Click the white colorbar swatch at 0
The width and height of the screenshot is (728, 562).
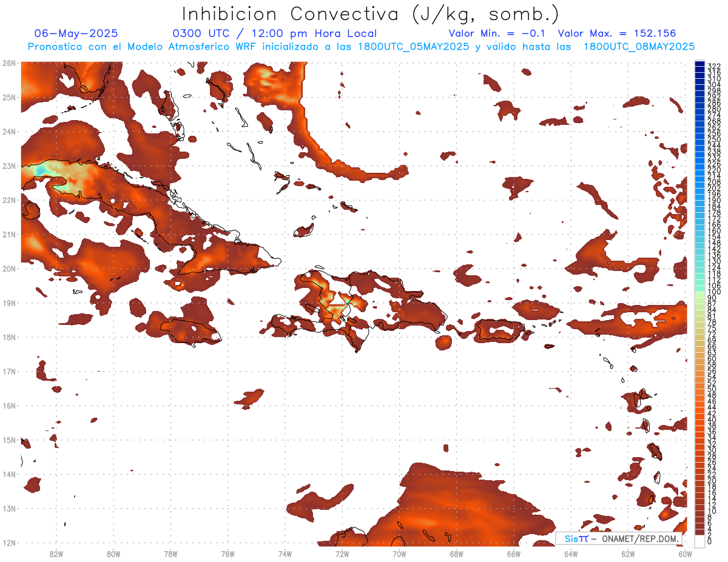click(x=700, y=541)
